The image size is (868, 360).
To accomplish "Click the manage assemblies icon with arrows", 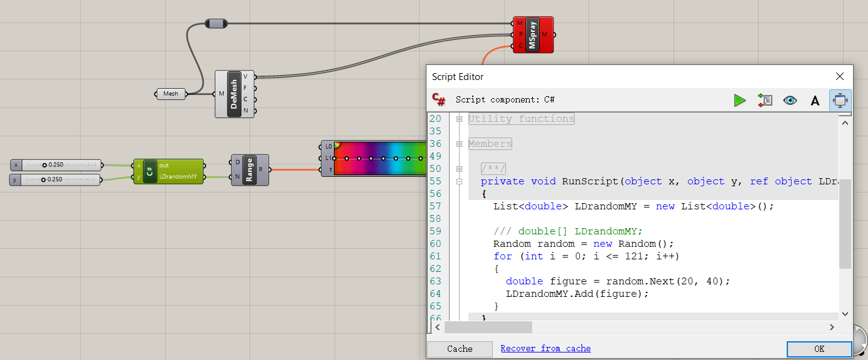I will coord(765,100).
